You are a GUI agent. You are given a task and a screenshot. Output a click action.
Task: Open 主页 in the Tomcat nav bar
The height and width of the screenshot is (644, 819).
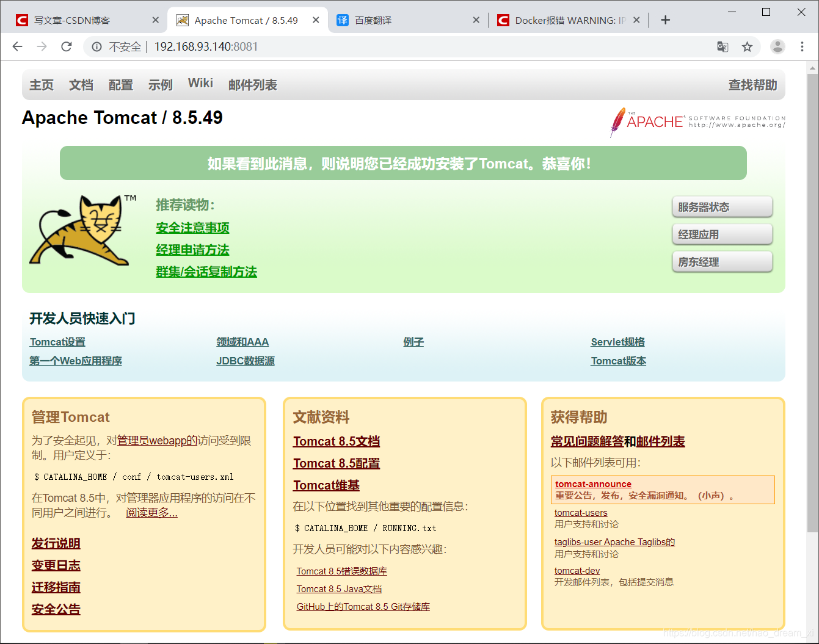tap(42, 85)
